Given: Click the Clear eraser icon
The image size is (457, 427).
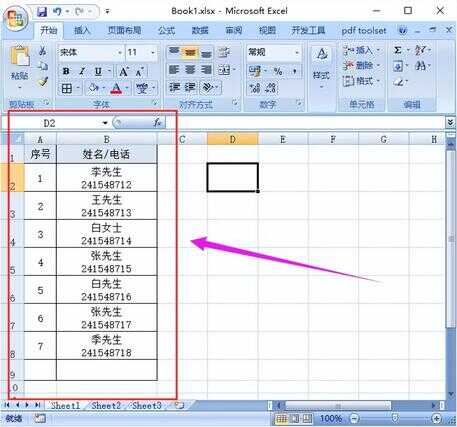Looking at the screenshot, I should click(x=399, y=81).
